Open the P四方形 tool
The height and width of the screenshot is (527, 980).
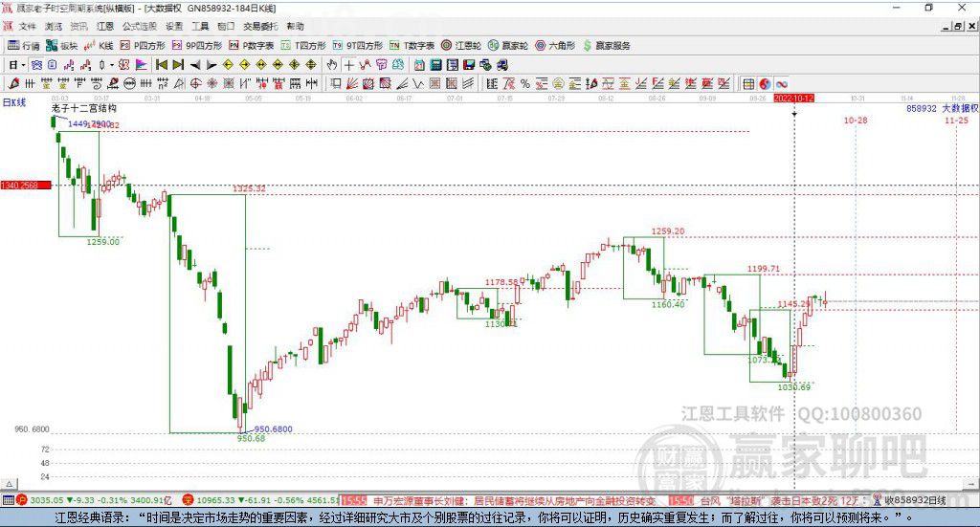(x=143, y=46)
